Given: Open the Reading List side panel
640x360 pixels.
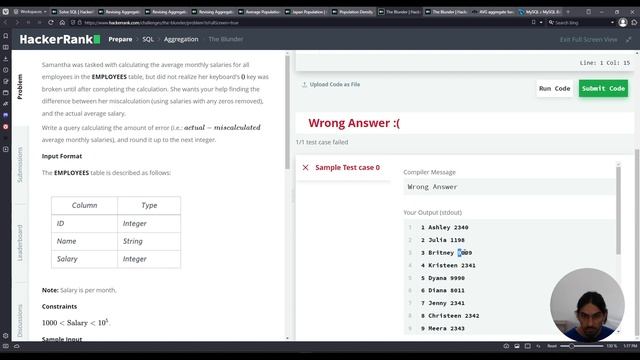Looking at the screenshot, I should click(6, 47).
